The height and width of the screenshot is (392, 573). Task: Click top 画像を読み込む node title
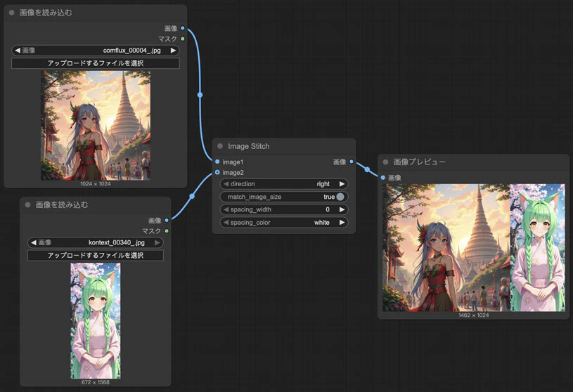pos(46,13)
